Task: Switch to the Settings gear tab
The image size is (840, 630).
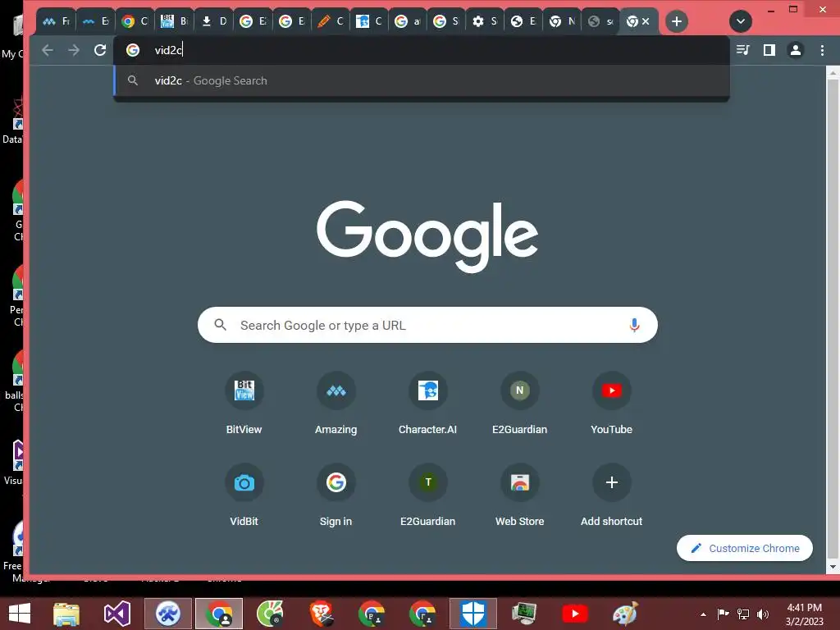Action: click(x=484, y=21)
